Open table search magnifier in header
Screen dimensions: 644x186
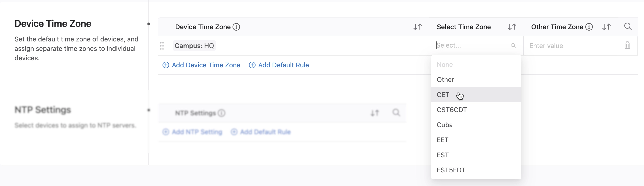(628, 27)
